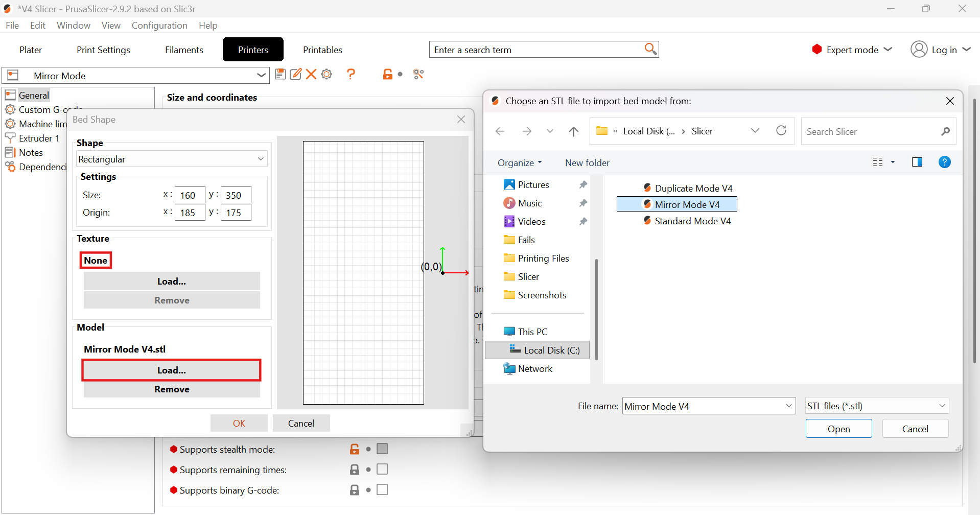Expand the Log in dropdown arrow

966,49
